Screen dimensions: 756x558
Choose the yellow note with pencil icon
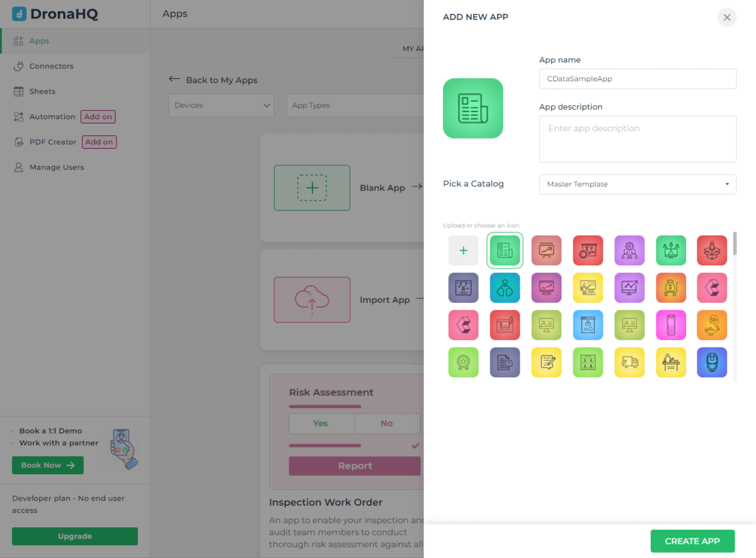click(x=546, y=362)
